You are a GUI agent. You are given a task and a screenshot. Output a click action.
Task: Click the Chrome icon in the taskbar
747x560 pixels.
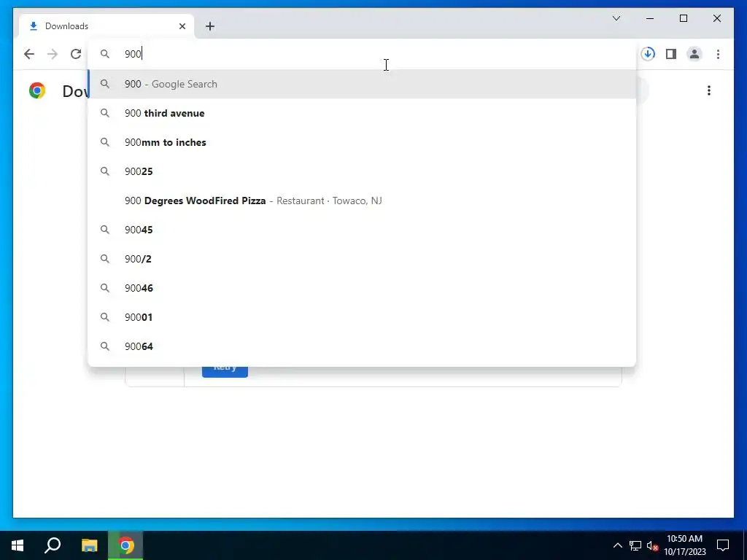click(125, 545)
